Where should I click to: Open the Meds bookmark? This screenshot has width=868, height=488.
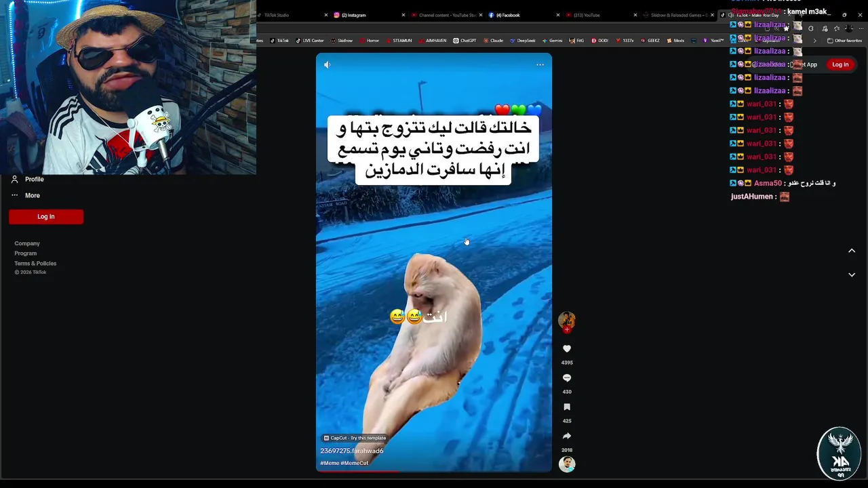pyautogui.click(x=675, y=41)
